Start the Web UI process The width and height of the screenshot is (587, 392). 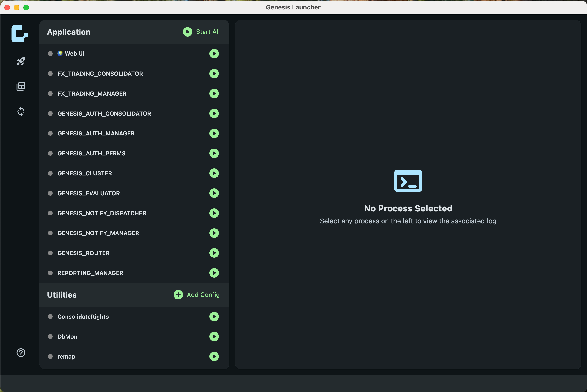click(214, 53)
